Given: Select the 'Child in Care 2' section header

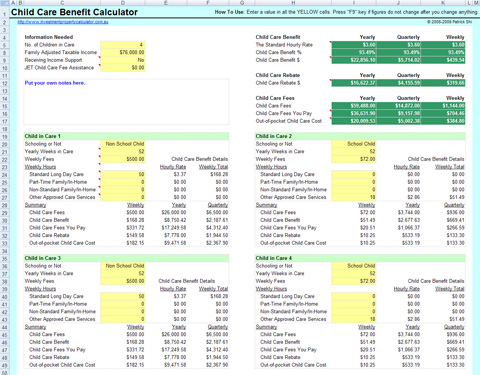Looking at the screenshot, I should (x=360, y=136).
